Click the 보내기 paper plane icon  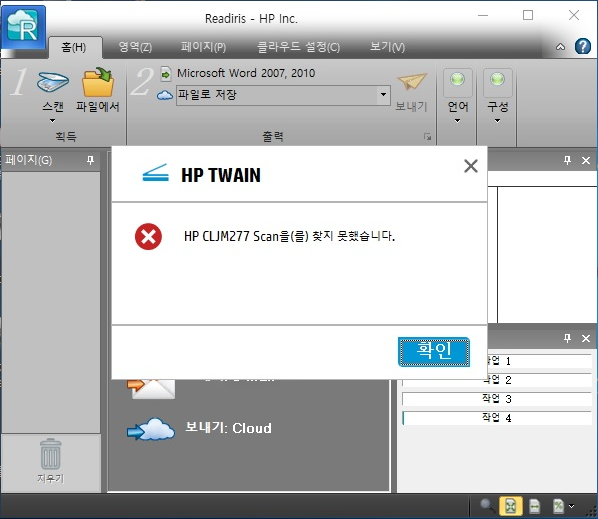coord(412,81)
